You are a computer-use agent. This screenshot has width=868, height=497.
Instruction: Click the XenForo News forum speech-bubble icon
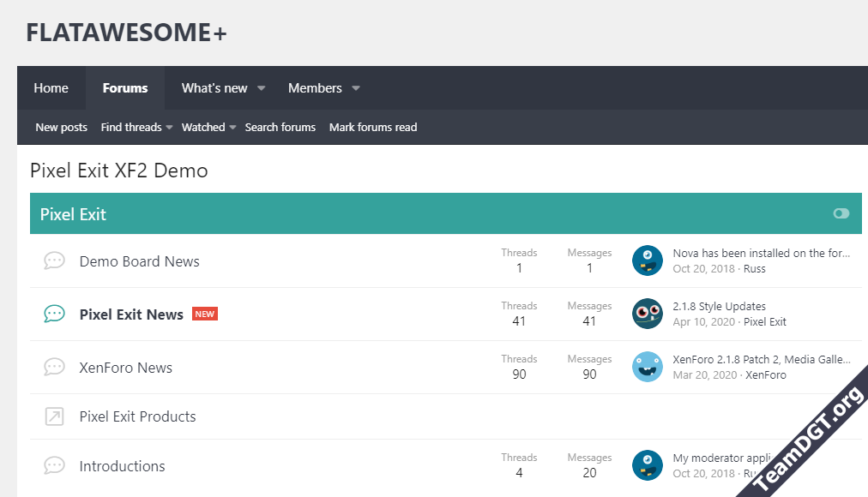pos(54,367)
